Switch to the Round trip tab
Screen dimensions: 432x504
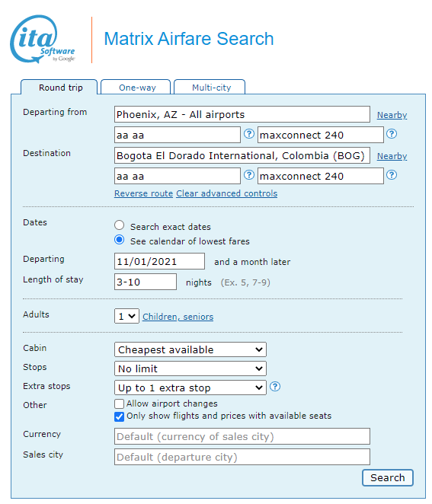(59, 87)
